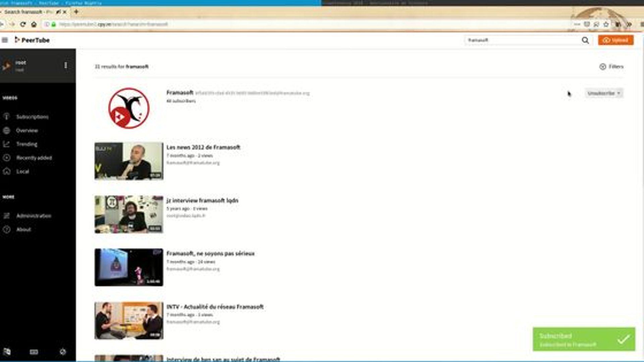Click the keyboard shortcuts icon

coord(34,352)
